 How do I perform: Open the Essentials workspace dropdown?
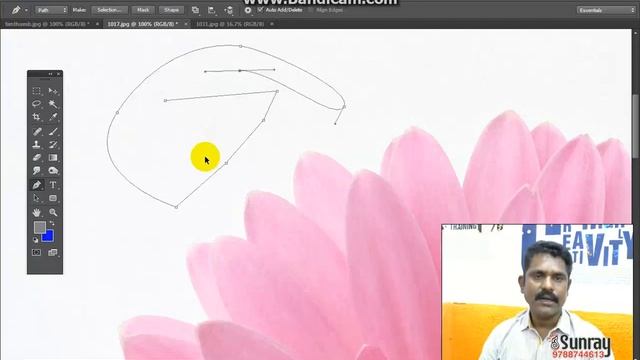[x=606, y=10]
